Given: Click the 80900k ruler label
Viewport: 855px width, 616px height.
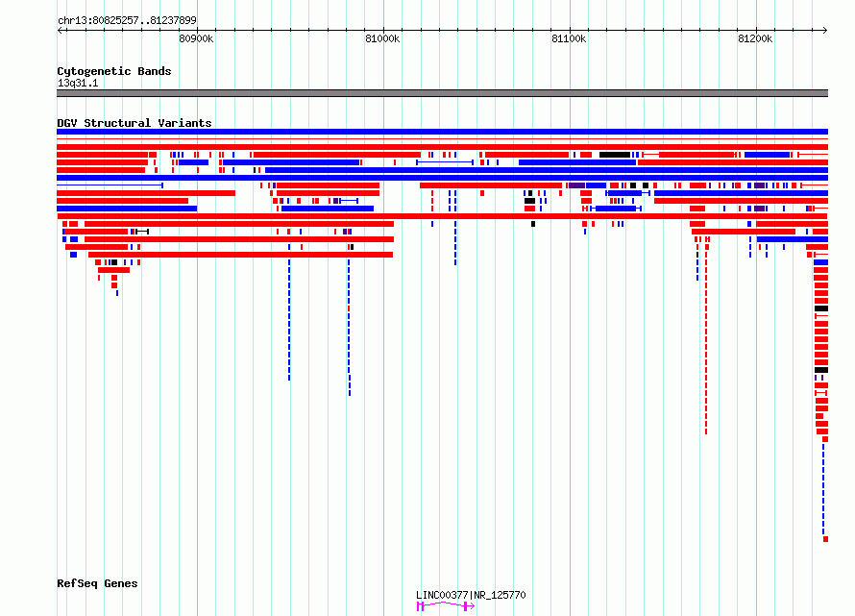Looking at the screenshot, I should [196, 38].
